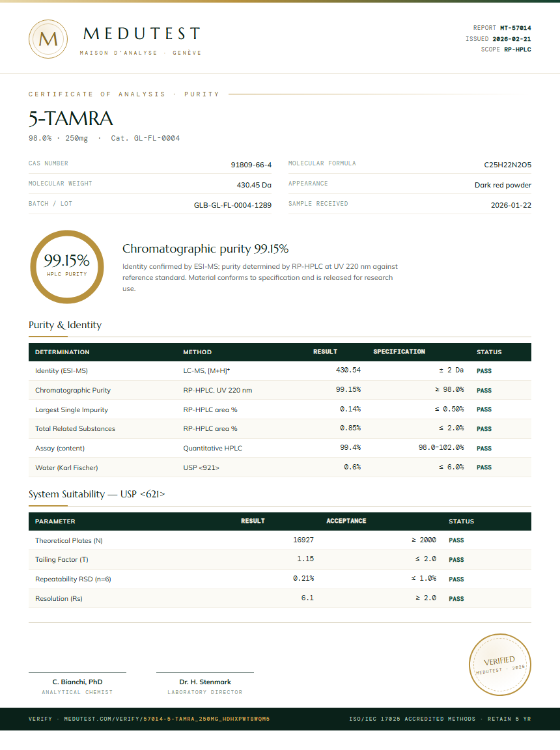Click the MEDUTEST wordmark in the header
The image size is (560, 750).
pyautogui.click(x=141, y=33)
